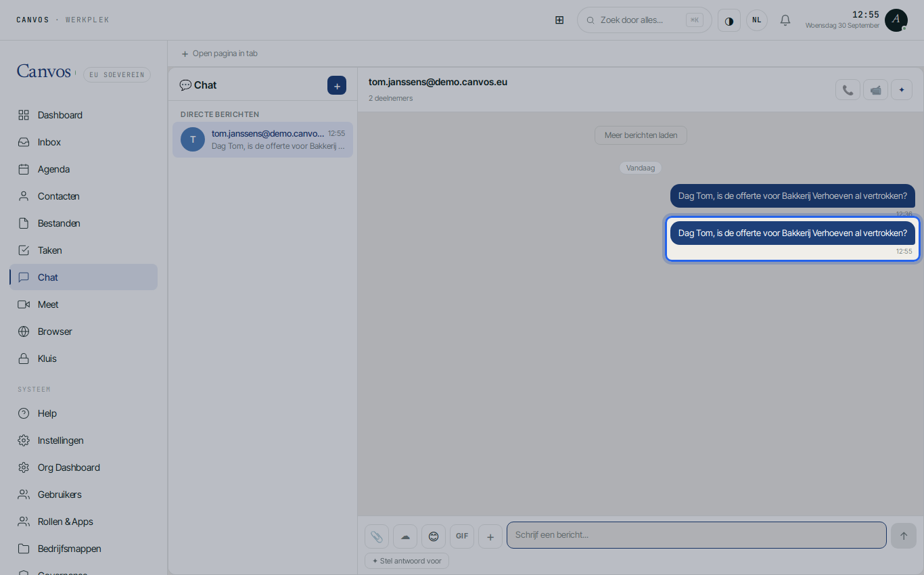The image size is (924, 575).
Task: Focus the global search field
Action: [645, 20]
